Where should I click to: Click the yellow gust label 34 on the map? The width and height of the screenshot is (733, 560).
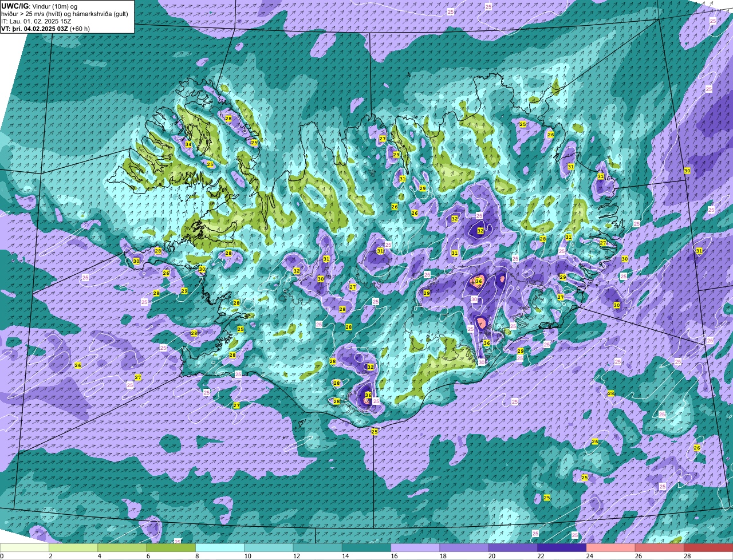pyautogui.click(x=188, y=144)
